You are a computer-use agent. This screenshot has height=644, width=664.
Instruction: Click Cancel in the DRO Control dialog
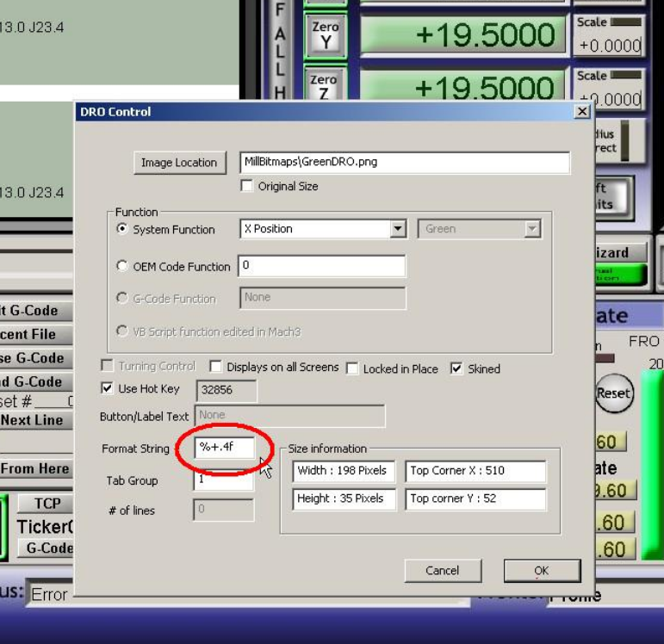click(442, 570)
